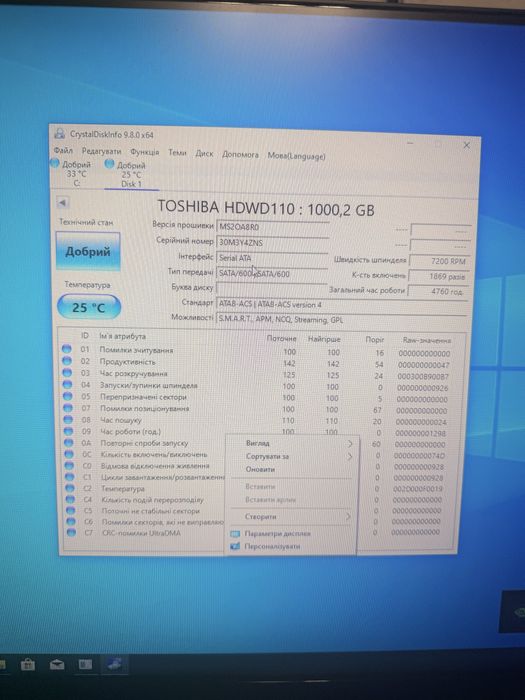Click the Найгірше column header

pyautogui.click(x=324, y=339)
